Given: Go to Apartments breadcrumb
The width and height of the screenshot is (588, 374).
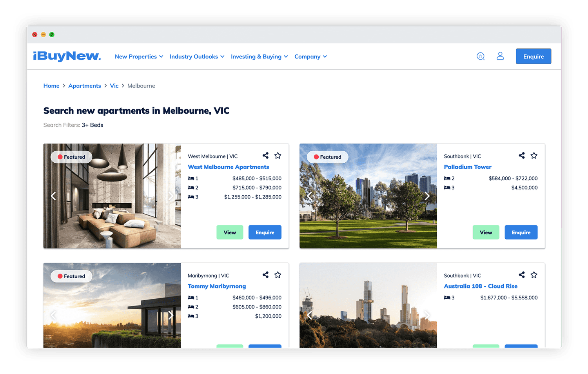Looking at the screenshot, I should coord(85,86).
